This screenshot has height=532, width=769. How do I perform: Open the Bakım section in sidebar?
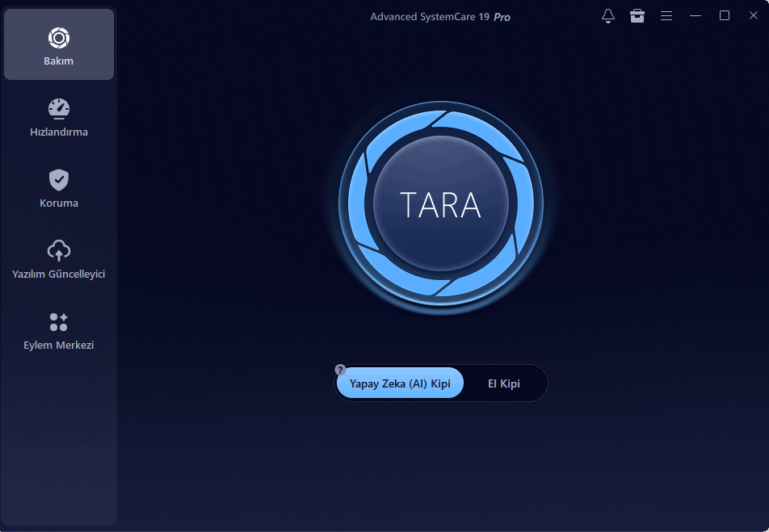pos(59,44)
